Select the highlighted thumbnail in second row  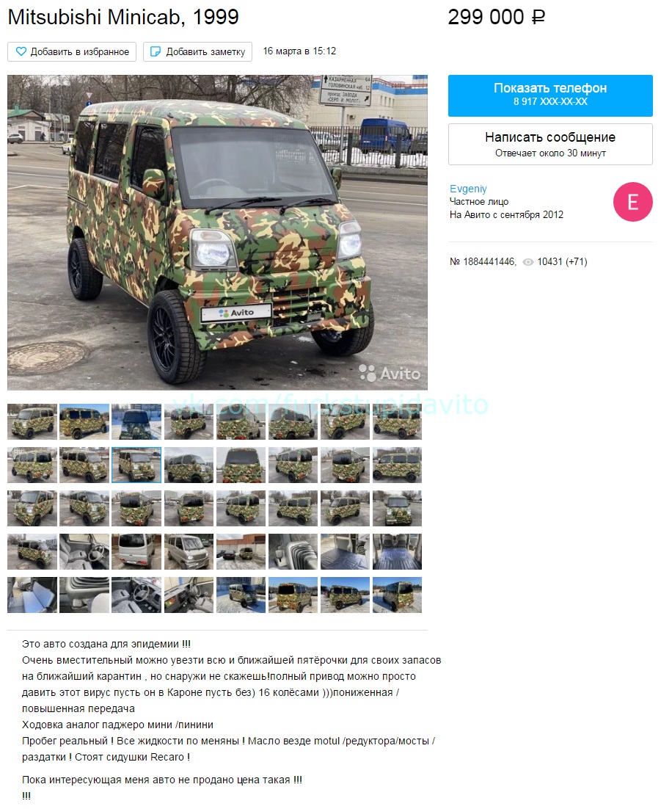click(136, 465)
